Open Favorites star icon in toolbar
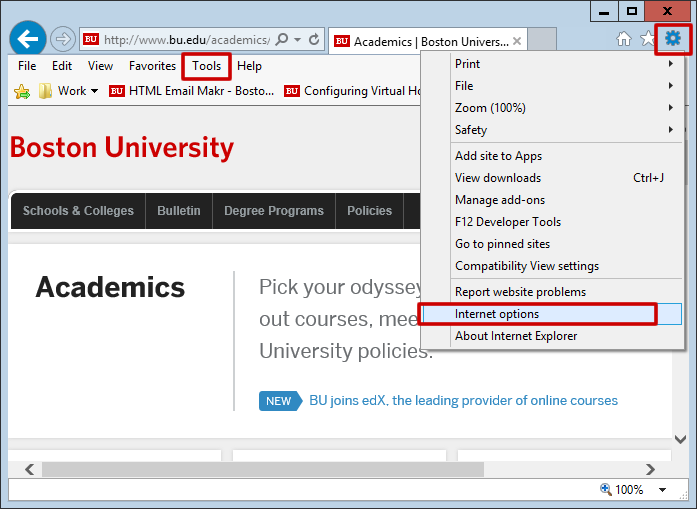This screenshot has width=697, height=509. 648,39
